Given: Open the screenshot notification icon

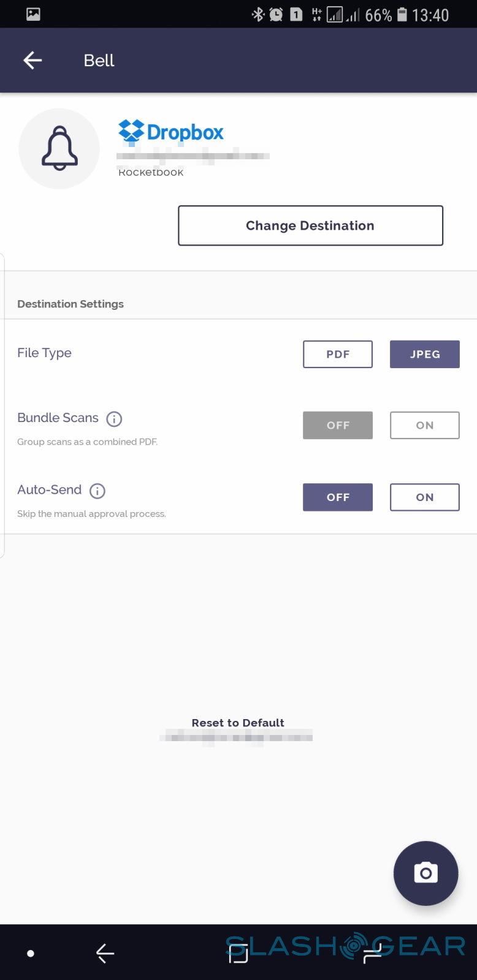Looking at the screenshot, I should coord(34,15).
